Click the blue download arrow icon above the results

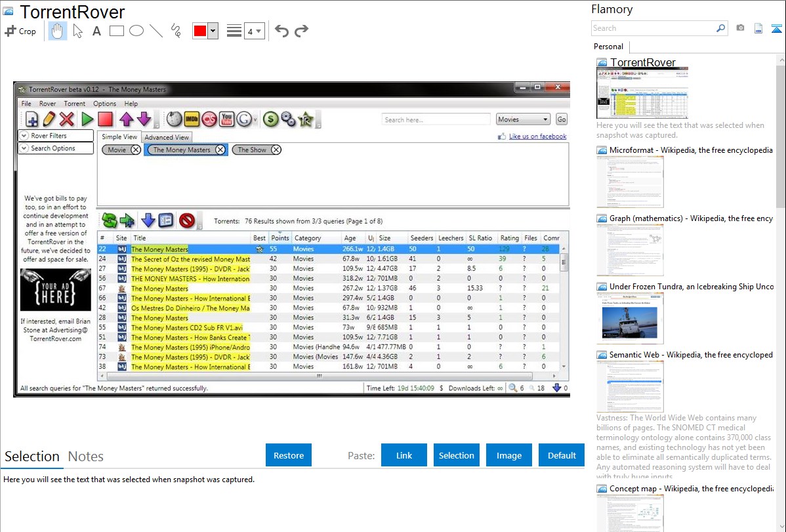pos(148,220)
